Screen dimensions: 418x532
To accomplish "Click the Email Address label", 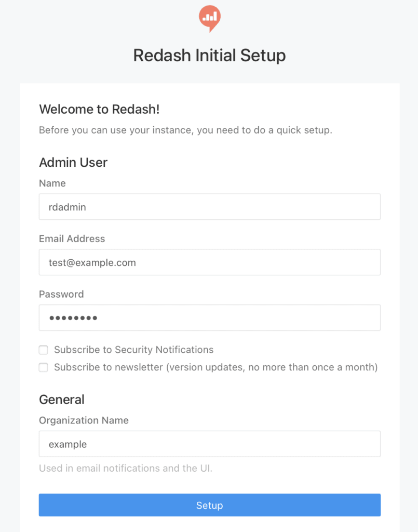I will [72, 239].
